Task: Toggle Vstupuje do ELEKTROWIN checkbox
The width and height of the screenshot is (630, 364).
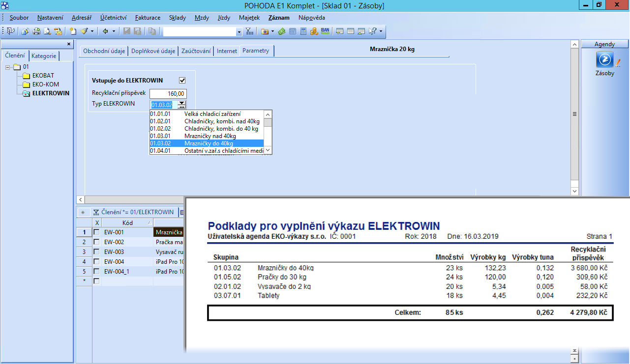Action: tap(182, 81)
